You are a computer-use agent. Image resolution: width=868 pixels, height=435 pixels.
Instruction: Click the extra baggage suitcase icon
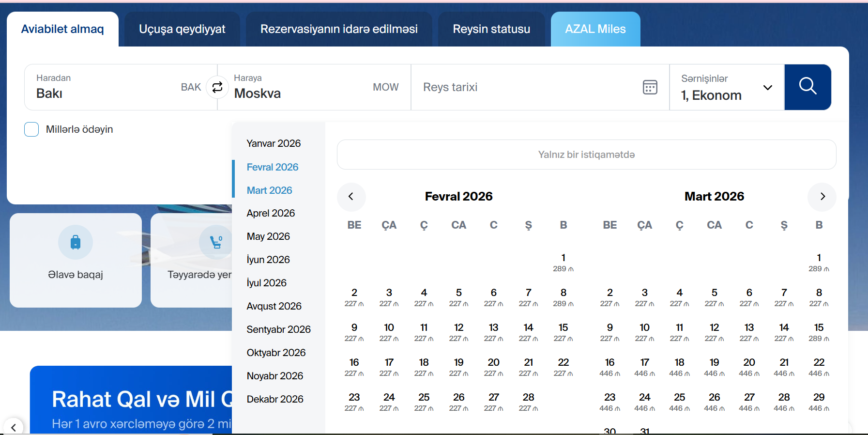[x=76, y=242]
